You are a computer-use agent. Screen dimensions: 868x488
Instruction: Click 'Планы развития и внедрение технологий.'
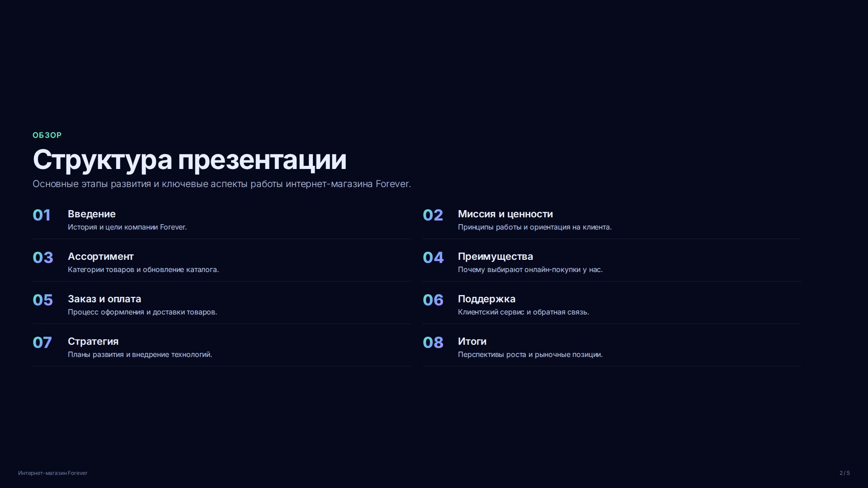pos(140,355)
